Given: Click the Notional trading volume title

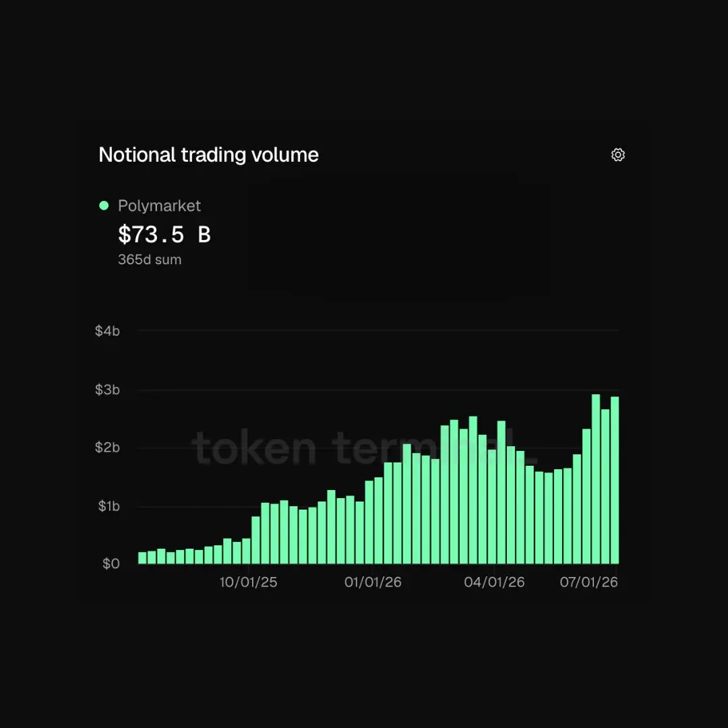Looking at the screenshot, I should [208, 154].
